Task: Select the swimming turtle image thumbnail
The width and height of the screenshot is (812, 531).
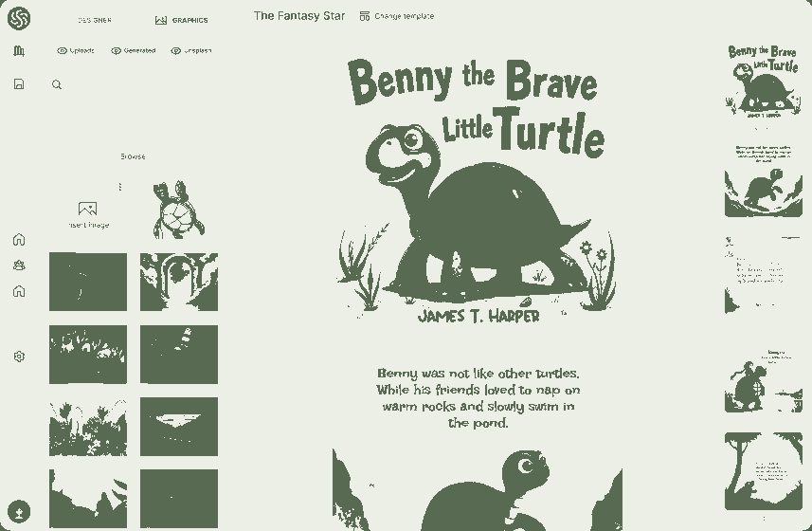Action: tap(179, 210)
